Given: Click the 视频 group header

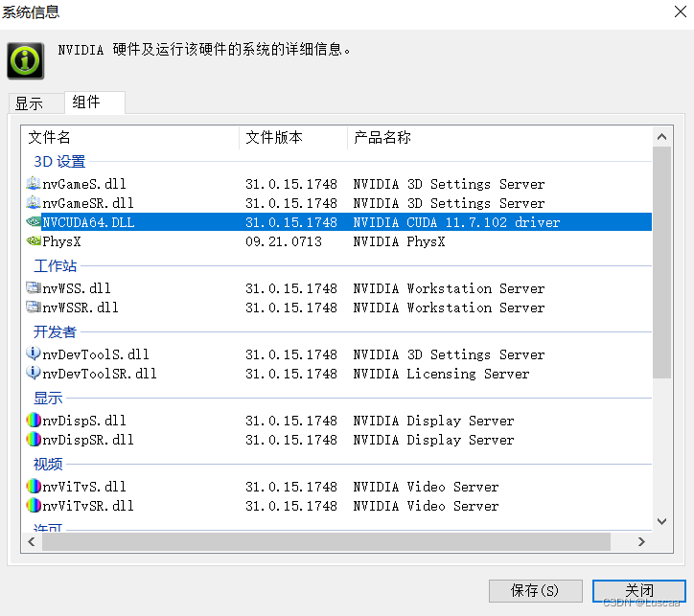Looking at the screenshot, I should [x=48, y=465].
